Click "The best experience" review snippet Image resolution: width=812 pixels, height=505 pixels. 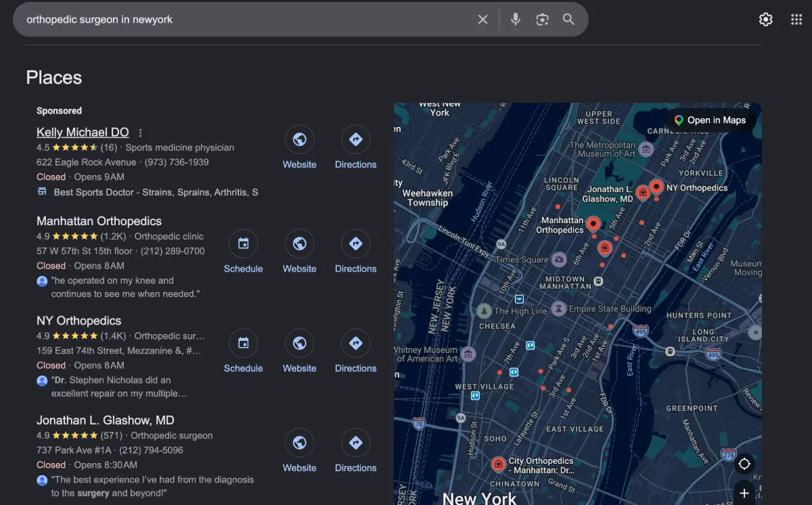pos(152,486)
